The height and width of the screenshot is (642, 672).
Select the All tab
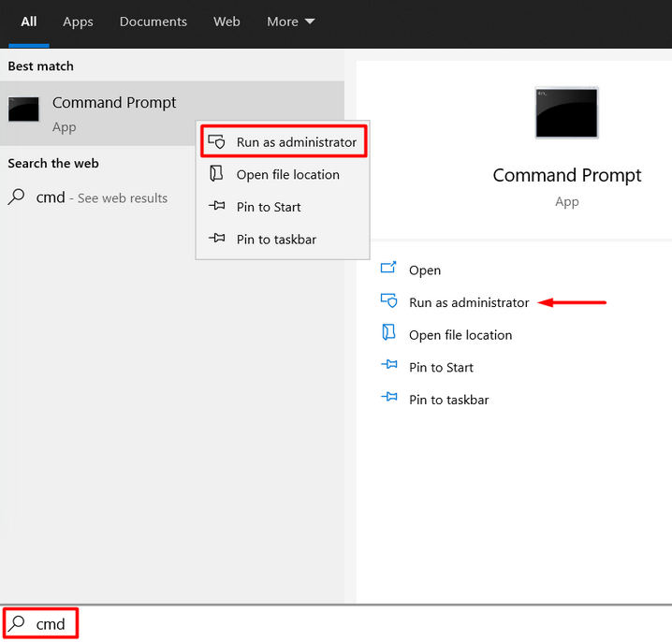pyautogui.click(x=29, y=22)
